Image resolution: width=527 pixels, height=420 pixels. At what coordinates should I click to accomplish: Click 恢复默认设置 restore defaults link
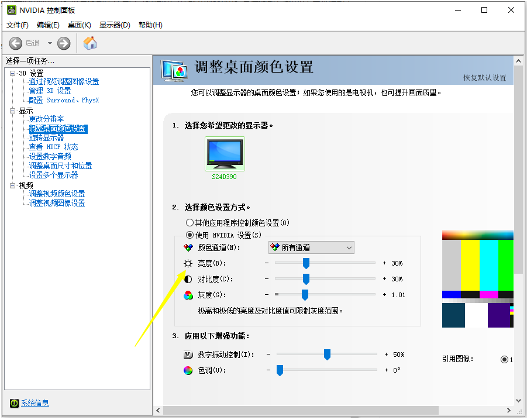click(484, 78)
